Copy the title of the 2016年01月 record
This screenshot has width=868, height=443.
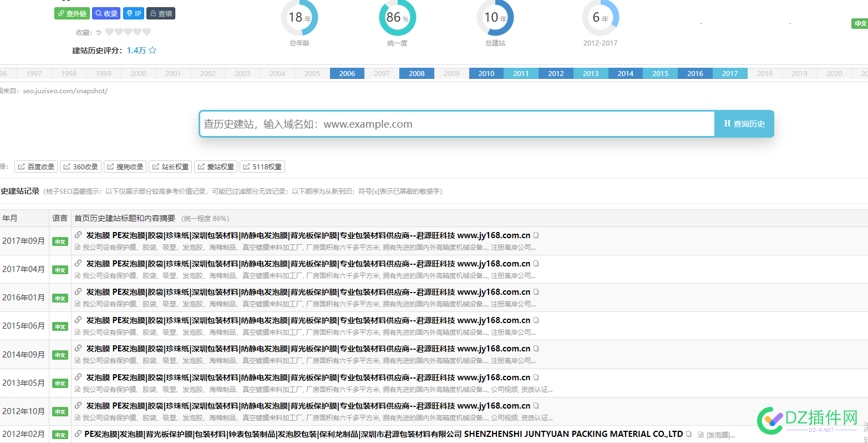[536, 292]
